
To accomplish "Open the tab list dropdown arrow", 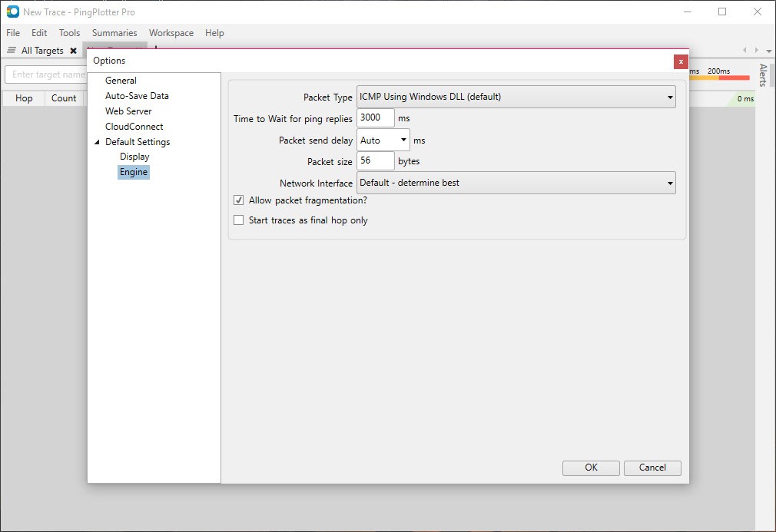I will coord(768,51).
